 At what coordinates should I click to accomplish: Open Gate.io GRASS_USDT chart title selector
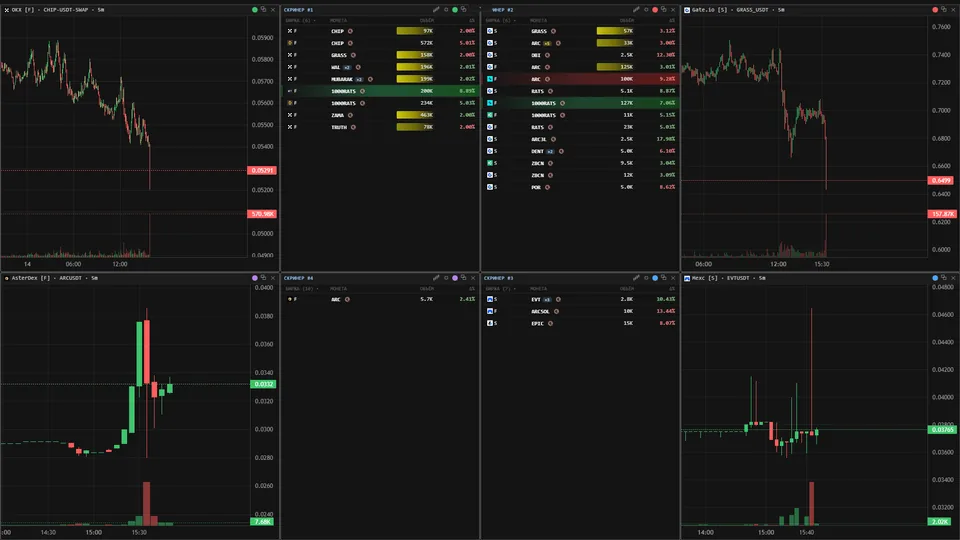[738, 10]
